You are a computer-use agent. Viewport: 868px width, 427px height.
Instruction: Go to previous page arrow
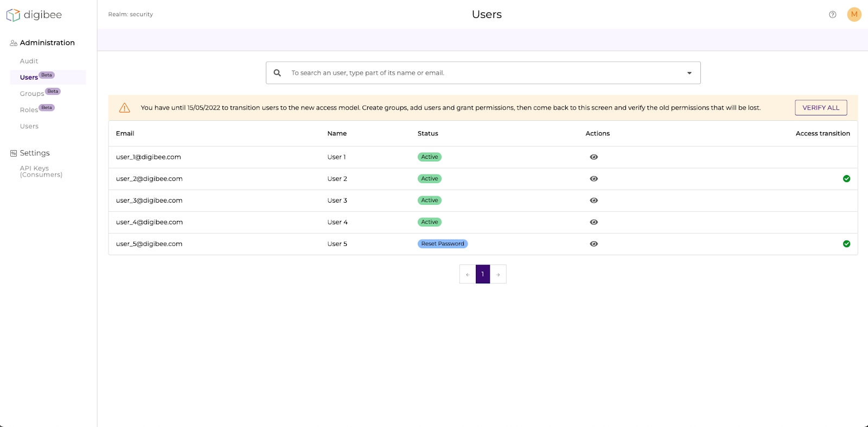click(x=468, y=275)
